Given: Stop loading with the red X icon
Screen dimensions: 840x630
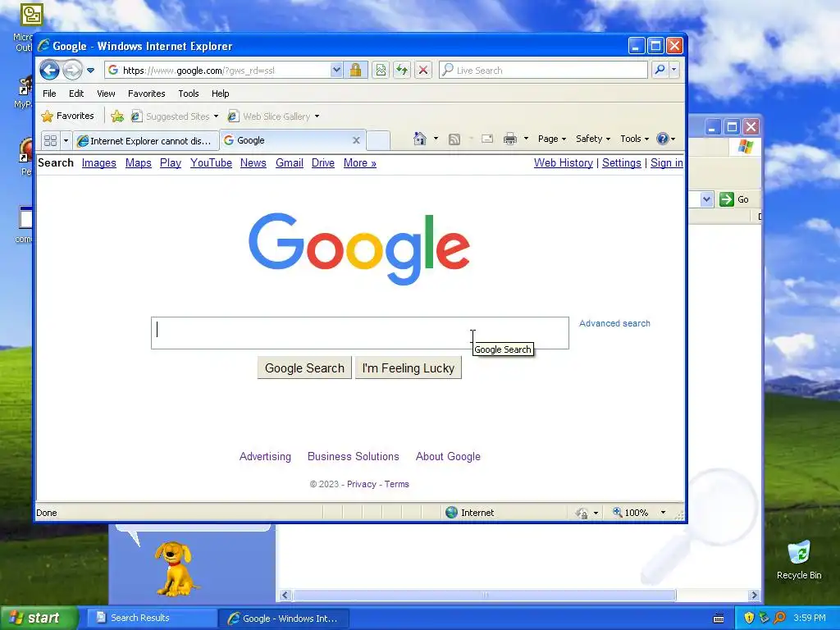Looking at the screenshot, I should (x=423, y=71).
